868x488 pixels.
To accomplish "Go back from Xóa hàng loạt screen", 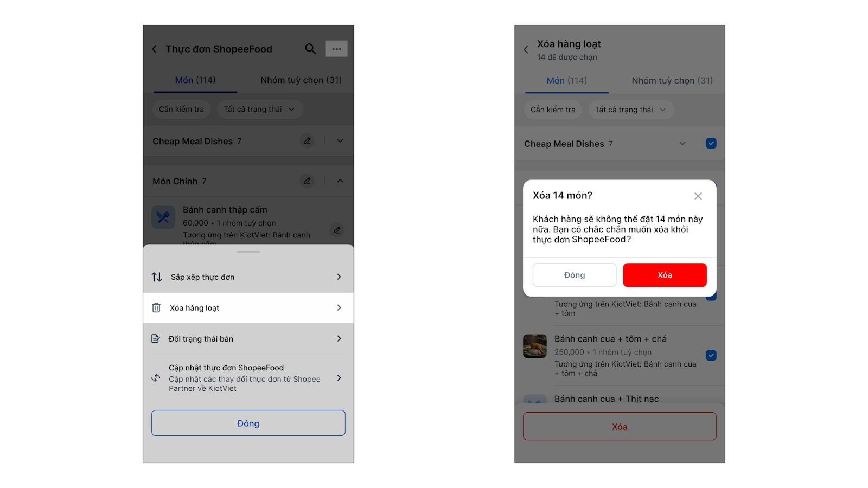I will coord(526,50).
